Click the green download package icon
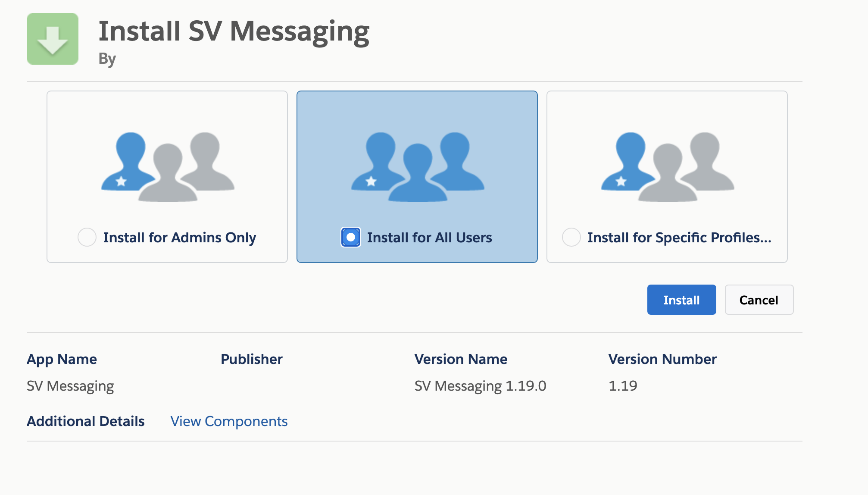This screenshot has height=495, width=868. click(x=53, y=39)
